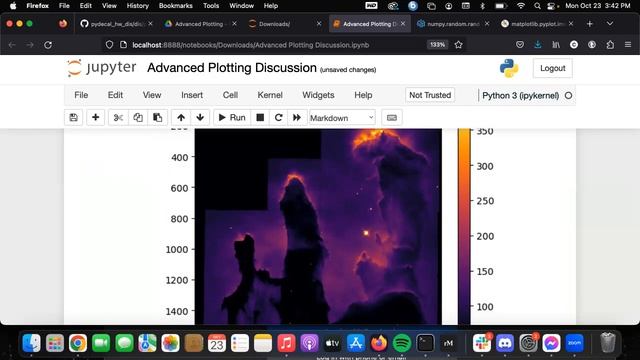Click the date and time in menu bar

pos(598,6)
